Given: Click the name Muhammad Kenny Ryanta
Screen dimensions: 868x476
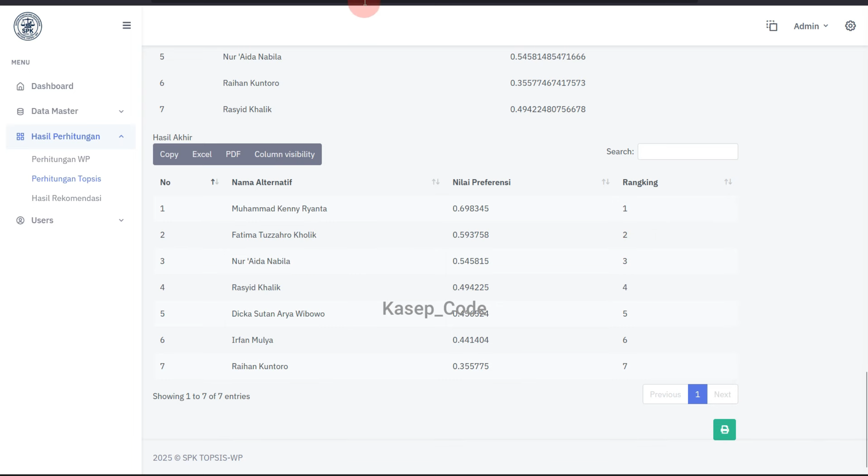Looking at the screenshot, I should tap(279, 208).
